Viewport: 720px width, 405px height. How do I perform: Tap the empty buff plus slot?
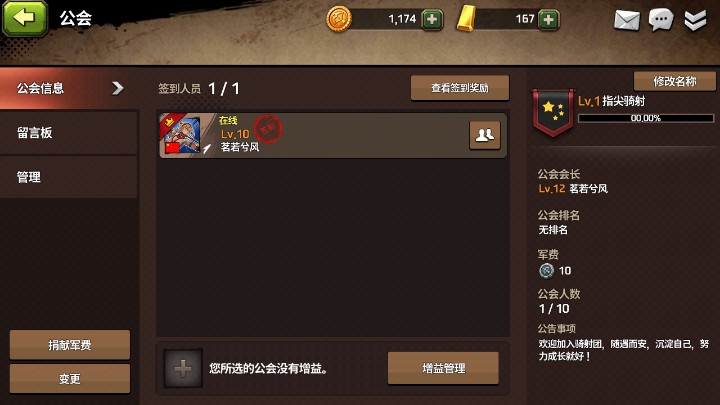(183, 368)
